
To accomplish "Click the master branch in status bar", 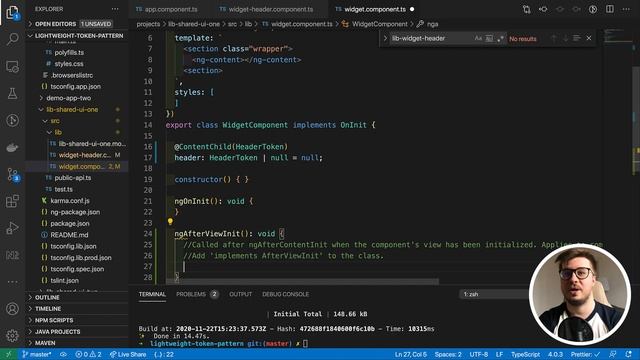I will click(37, 354).
